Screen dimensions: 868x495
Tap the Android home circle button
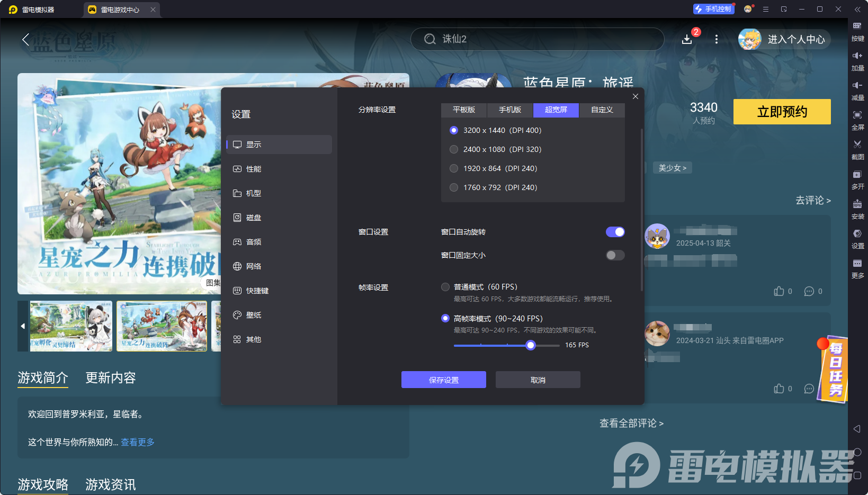pos(857,452)
